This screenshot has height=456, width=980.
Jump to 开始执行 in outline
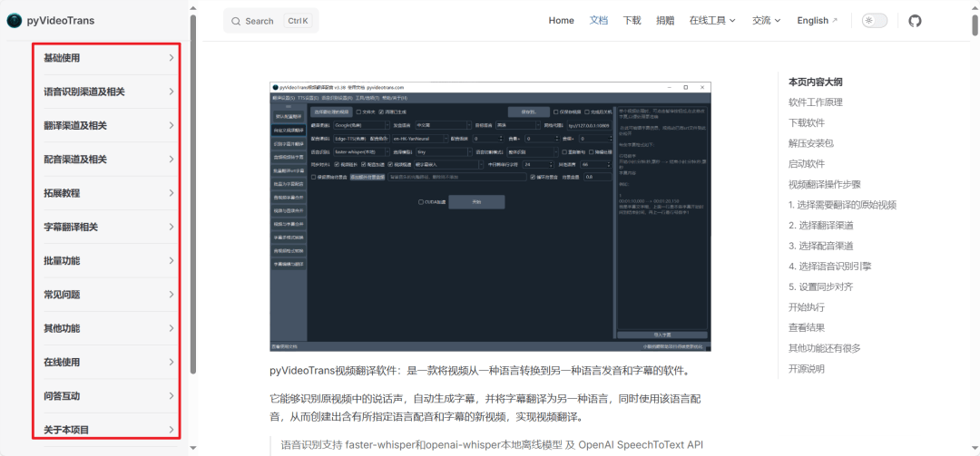click(807, 307)
